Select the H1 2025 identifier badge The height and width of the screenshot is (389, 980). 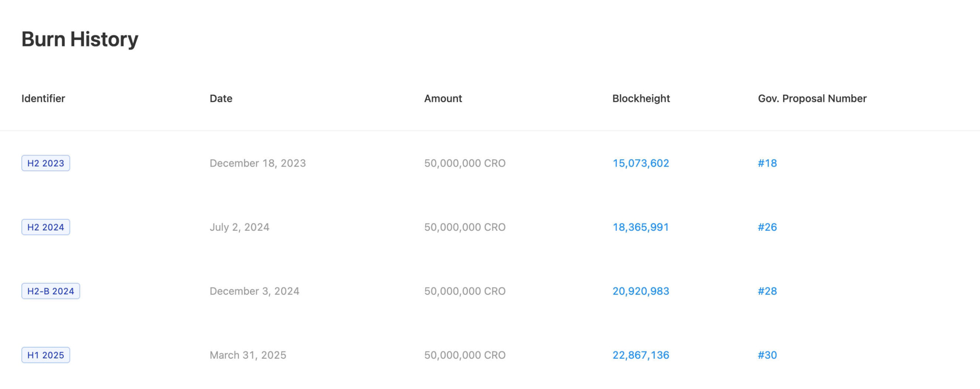[x=46, y=355]
